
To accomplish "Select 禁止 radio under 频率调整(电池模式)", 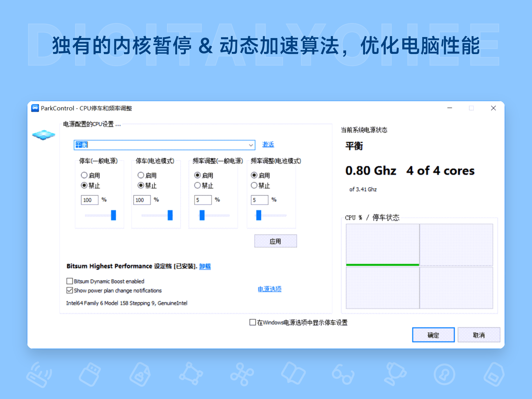I will coord(254,185).
